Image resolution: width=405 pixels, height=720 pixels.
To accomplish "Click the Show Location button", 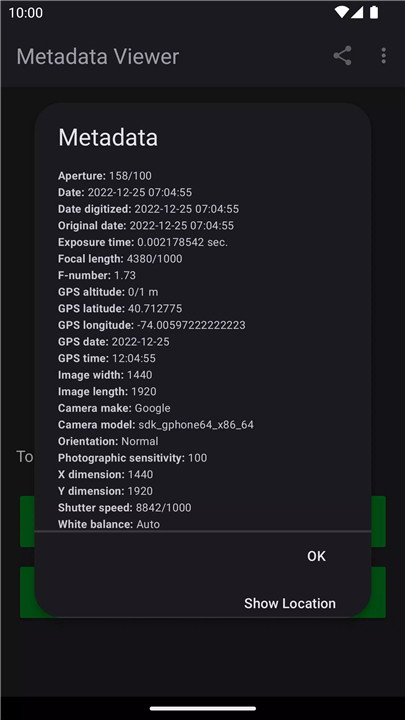I will click(x=290, y=603).
